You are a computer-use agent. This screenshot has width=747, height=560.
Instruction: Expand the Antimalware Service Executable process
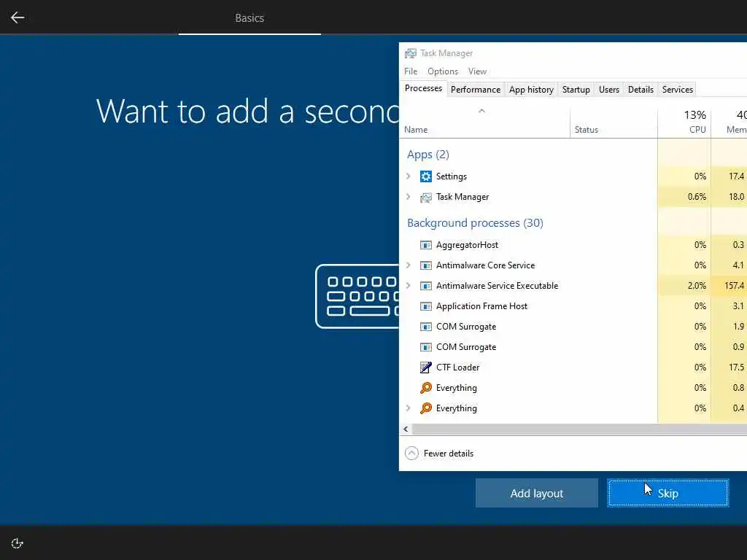409,286
